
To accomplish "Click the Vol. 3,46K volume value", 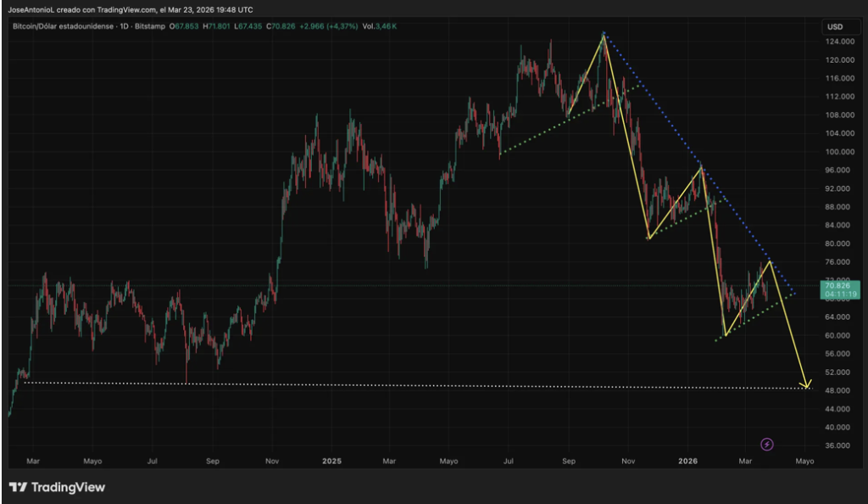I will click(x=380, y=27).
